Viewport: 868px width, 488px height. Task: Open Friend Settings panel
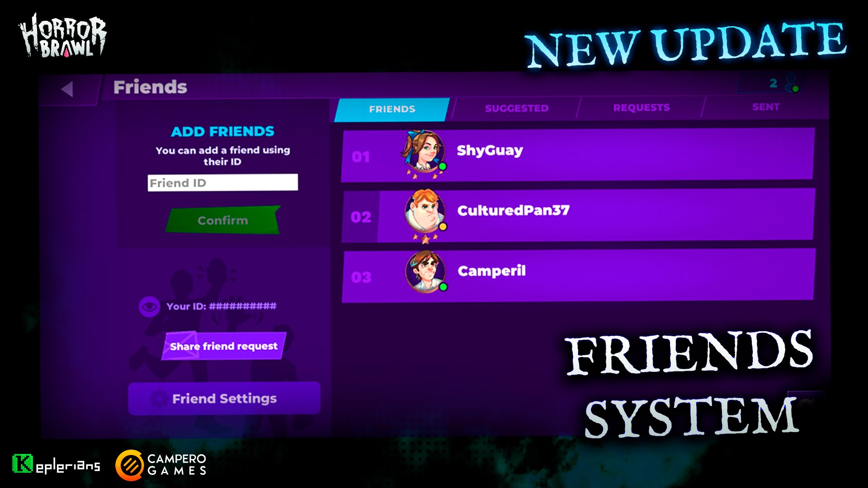(224, 398)
